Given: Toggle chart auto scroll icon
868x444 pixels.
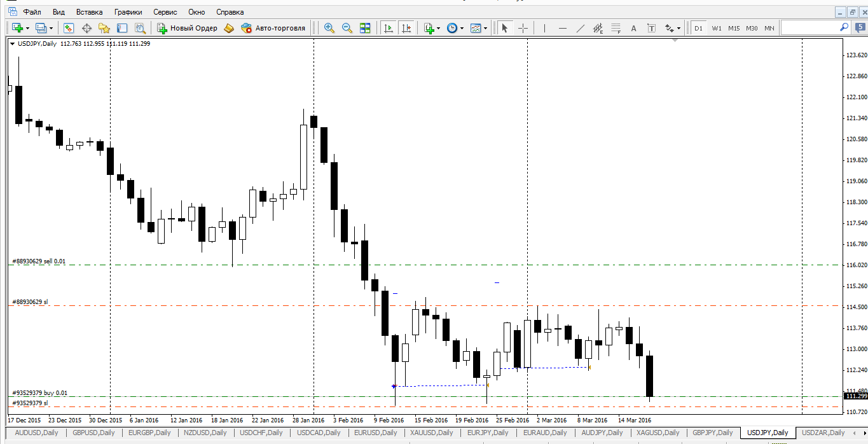Looking at the screenshot, I should point(389,28).
